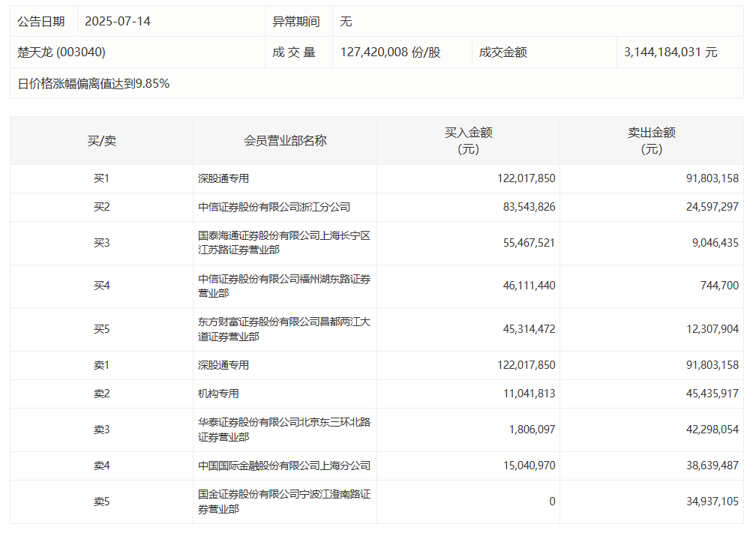Click the 异常期间 label

click(296, 22)
